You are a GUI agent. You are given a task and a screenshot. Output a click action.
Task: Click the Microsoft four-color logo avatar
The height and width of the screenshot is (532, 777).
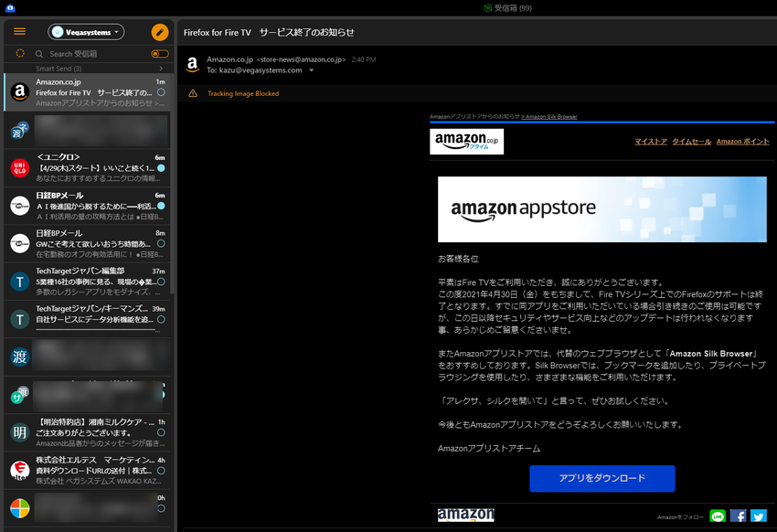(x=20, y=508)
